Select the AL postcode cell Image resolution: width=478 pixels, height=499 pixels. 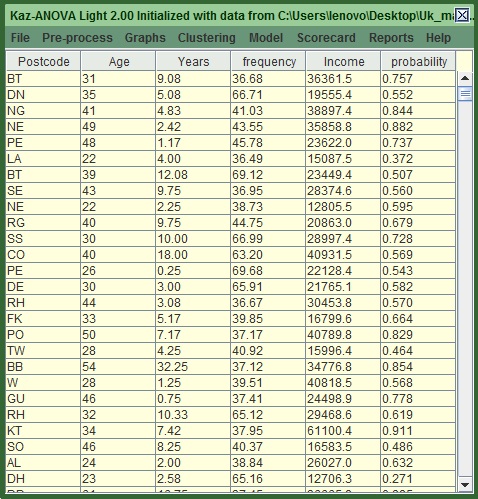click(43, 463)
